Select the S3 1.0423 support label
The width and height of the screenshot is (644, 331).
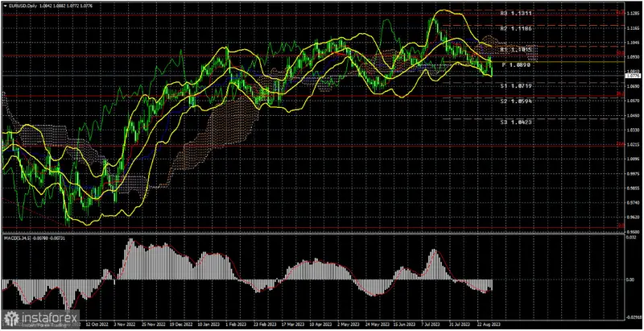coord(516,122)
